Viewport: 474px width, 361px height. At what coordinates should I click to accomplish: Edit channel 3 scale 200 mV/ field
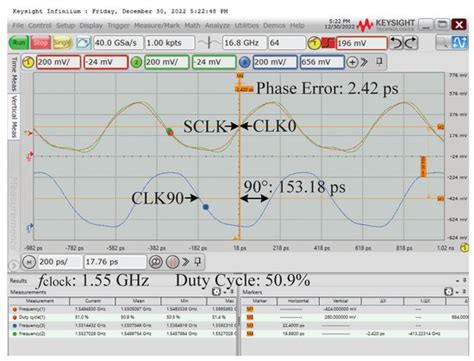[x=275, y=62]
